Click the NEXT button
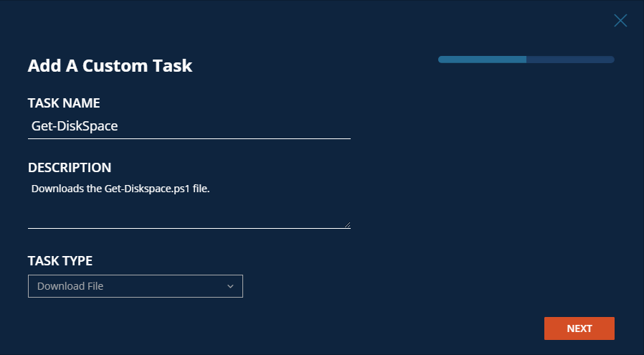644x355 pixels. pyautogui.click(x=579, y=328)
